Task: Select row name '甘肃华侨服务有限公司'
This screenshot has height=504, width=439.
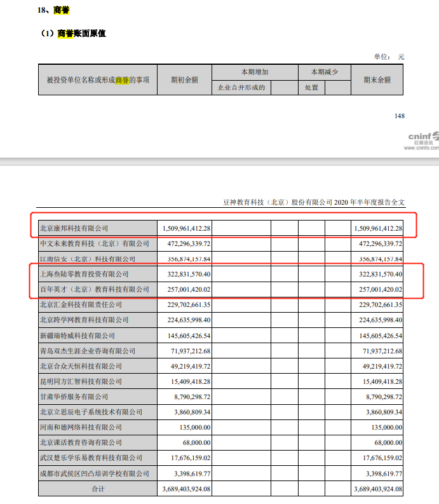Action: (x=74, y=397)
